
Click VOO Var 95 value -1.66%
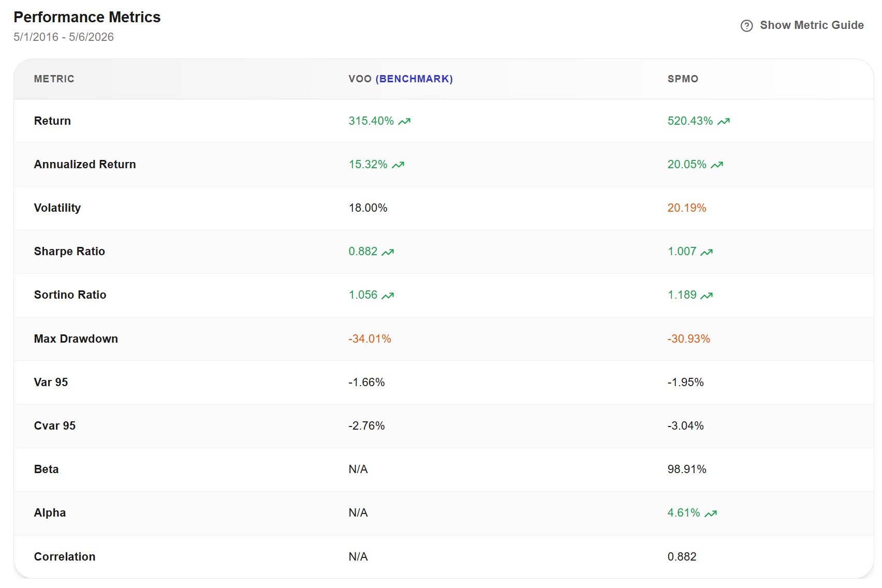click(x=366, y=382)
